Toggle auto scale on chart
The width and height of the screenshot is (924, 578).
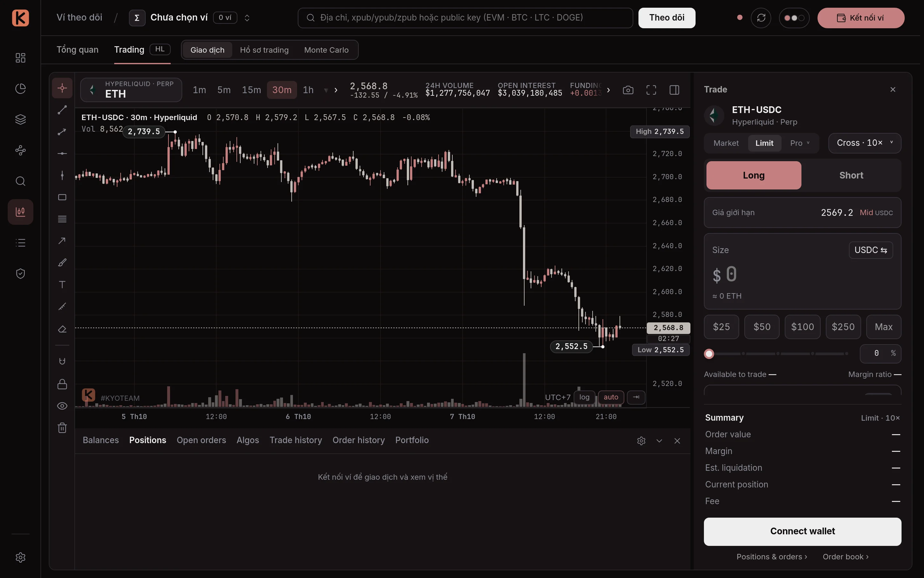pyautogui.click(x=611, y=397)
